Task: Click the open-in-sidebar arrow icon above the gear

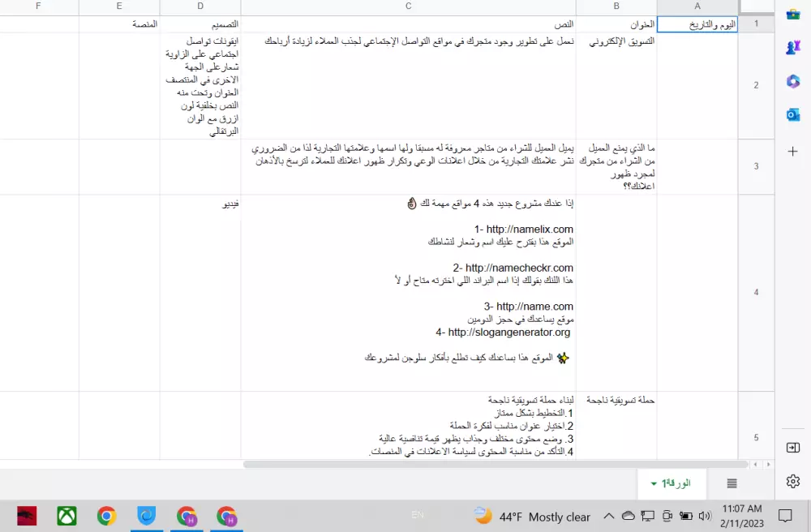Action: [x=793, y=447]
